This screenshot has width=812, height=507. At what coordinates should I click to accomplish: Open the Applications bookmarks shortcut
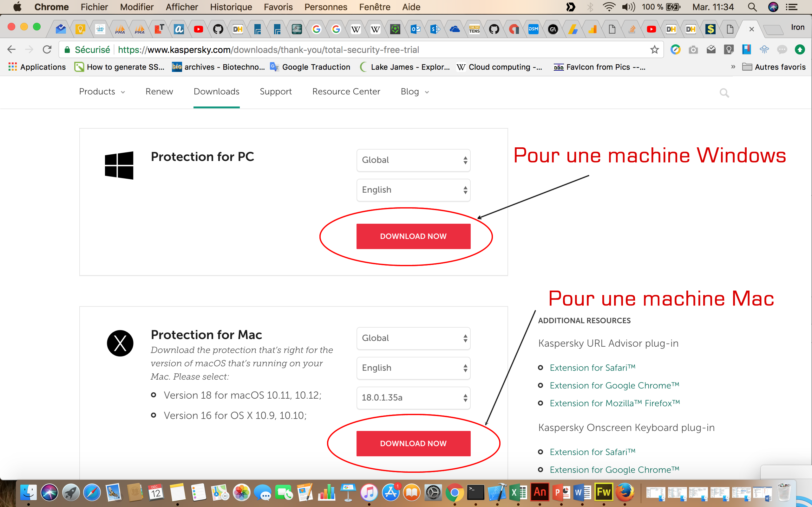coord(37,67)
